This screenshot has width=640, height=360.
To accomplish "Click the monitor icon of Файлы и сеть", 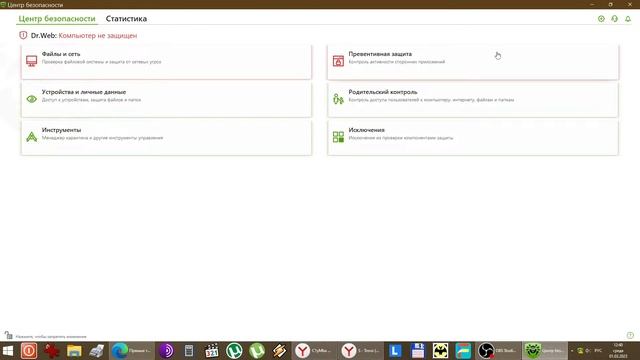I will click(31, 61).
